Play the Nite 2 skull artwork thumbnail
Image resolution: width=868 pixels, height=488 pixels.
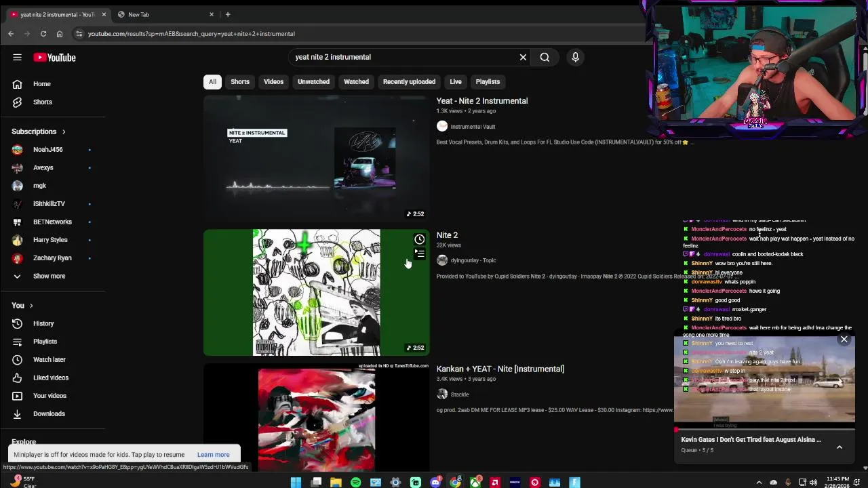[x=316, y=293]
